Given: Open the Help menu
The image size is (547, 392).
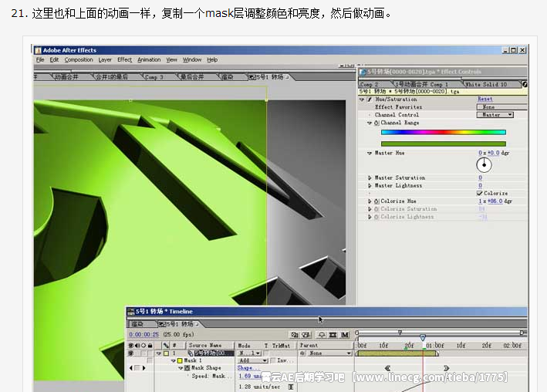Looking at the screenshot, I should point(212,59).
